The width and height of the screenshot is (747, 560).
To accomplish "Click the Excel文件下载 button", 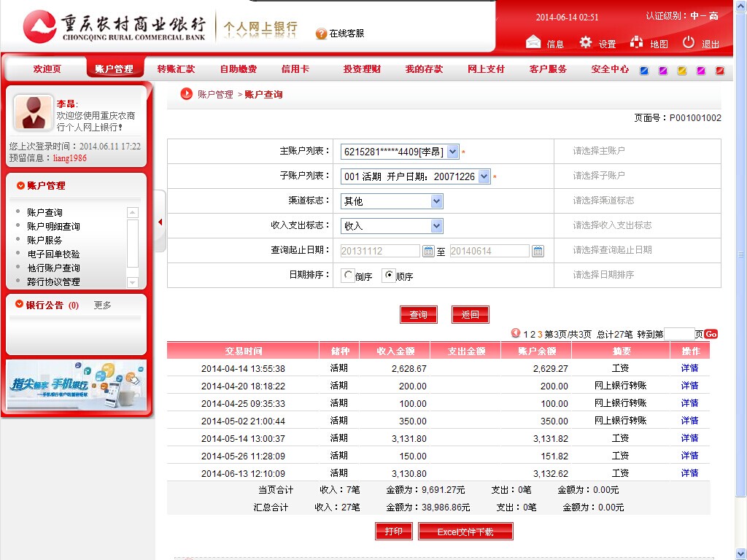I will (x=465, y=532).
